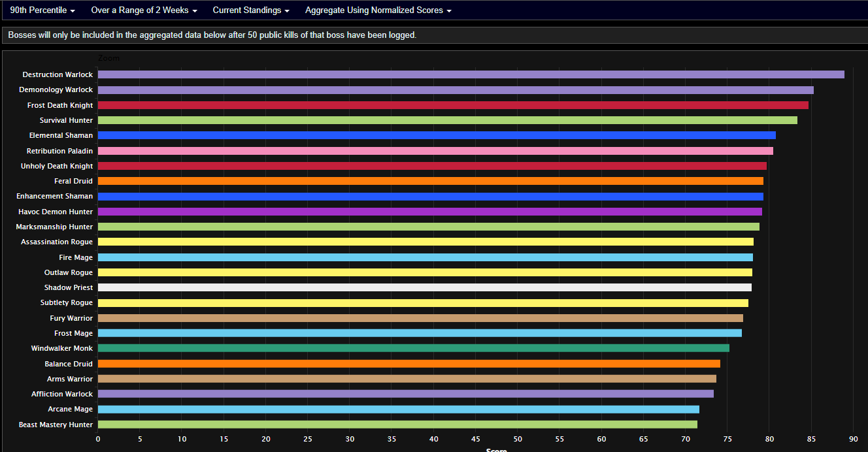
Task: Select the Fury Warrior bar
Action: pos(420,318)
